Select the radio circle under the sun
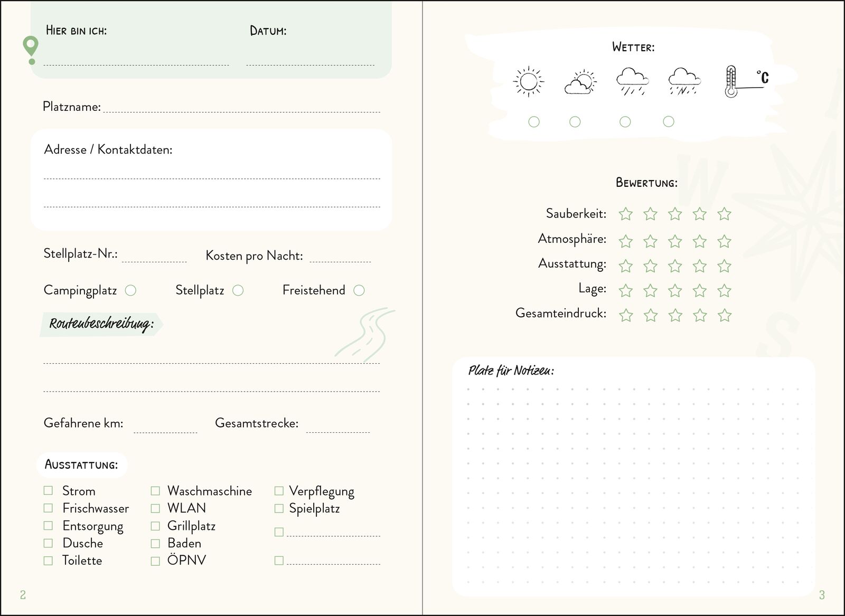The width and height of the screenshot is (845, 616). 534,122
